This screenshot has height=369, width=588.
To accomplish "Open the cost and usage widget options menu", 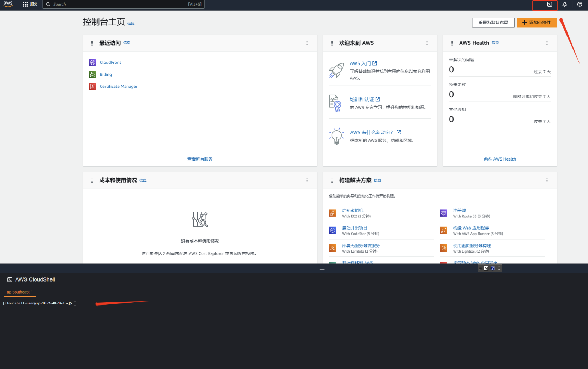I will click(307, 180).
